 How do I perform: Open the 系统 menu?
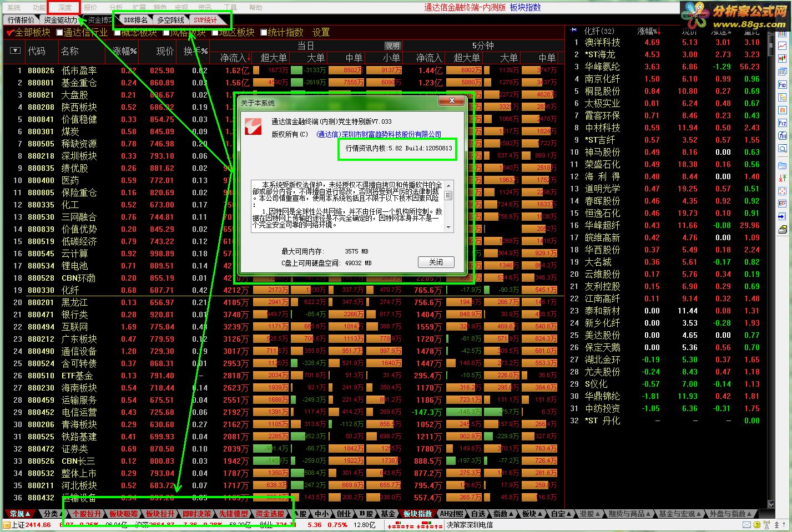14,8
